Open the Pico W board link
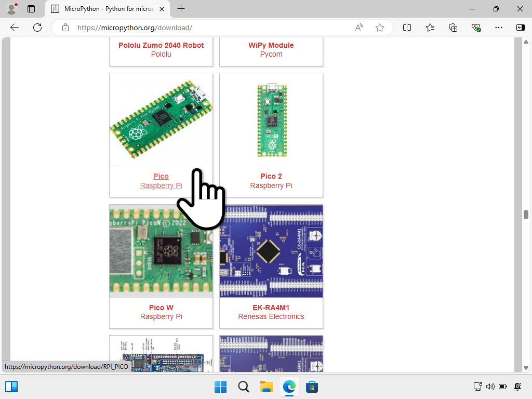The height and width of the screenshot is (399, 532). pos(161,308)
